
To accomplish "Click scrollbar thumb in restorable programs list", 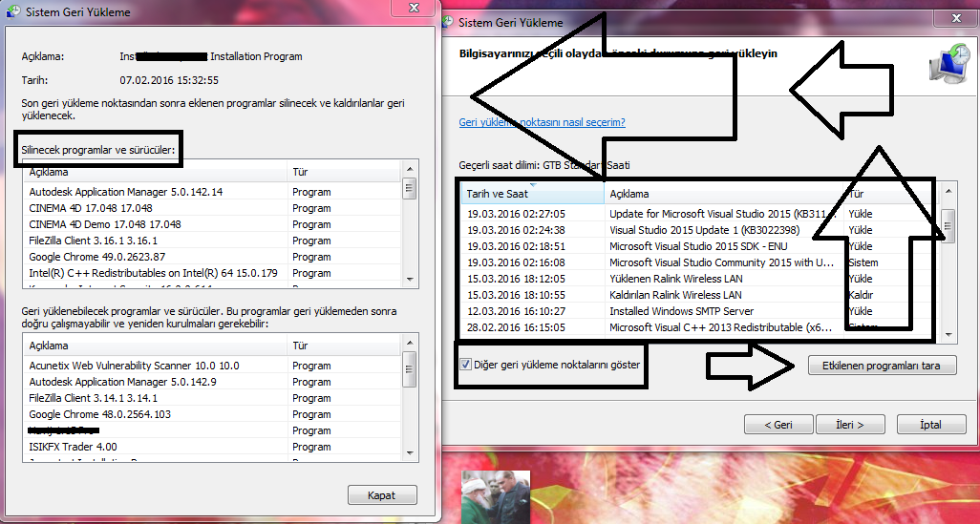I will point(410,369).
